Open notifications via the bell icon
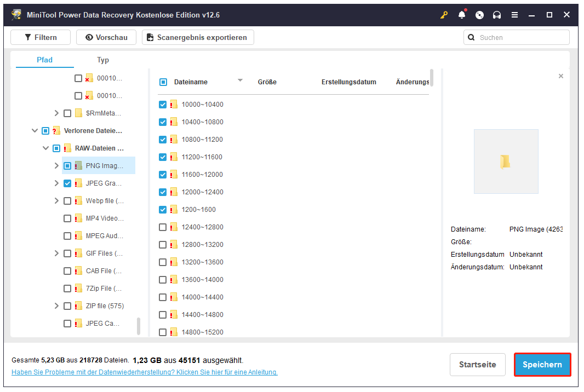The image size is (584, 392). pos(462,15)
